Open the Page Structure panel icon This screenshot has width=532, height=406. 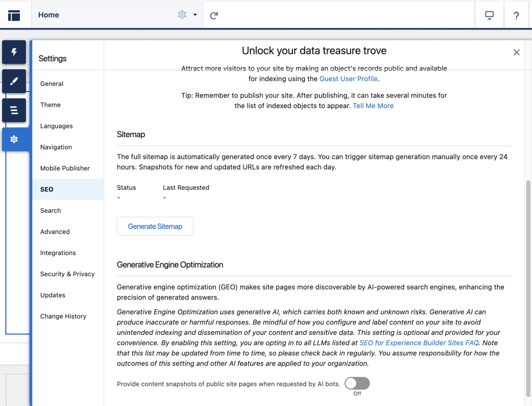14,110
